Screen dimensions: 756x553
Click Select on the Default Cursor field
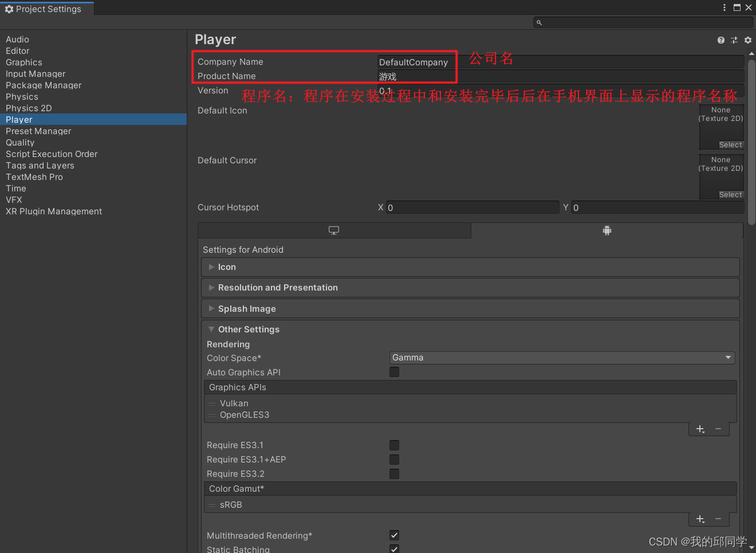(x=730, y=194)
